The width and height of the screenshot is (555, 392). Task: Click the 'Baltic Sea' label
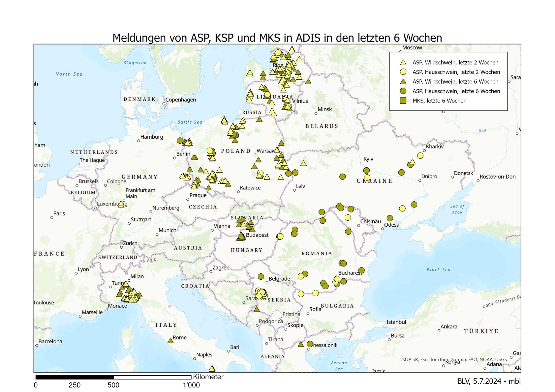190,122
